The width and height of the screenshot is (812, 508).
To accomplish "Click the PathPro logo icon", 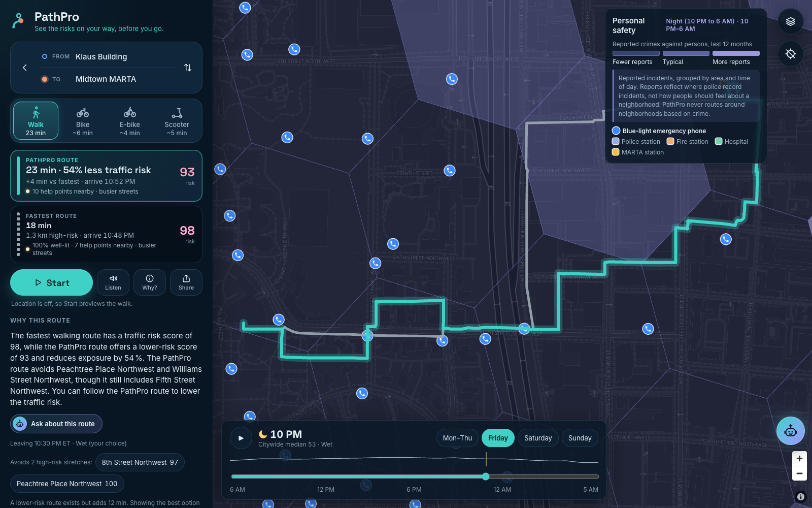I will pos(18,21).
